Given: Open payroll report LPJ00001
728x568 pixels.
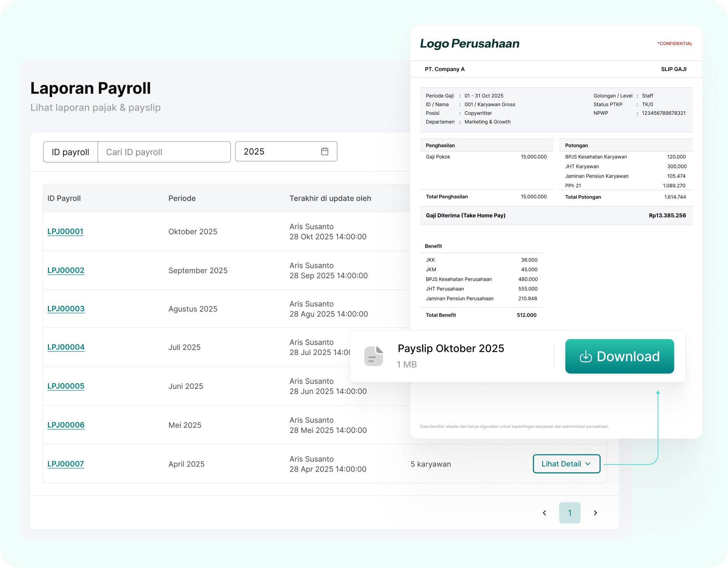Looking at the screenshot, I should click(x=65, y=231).
